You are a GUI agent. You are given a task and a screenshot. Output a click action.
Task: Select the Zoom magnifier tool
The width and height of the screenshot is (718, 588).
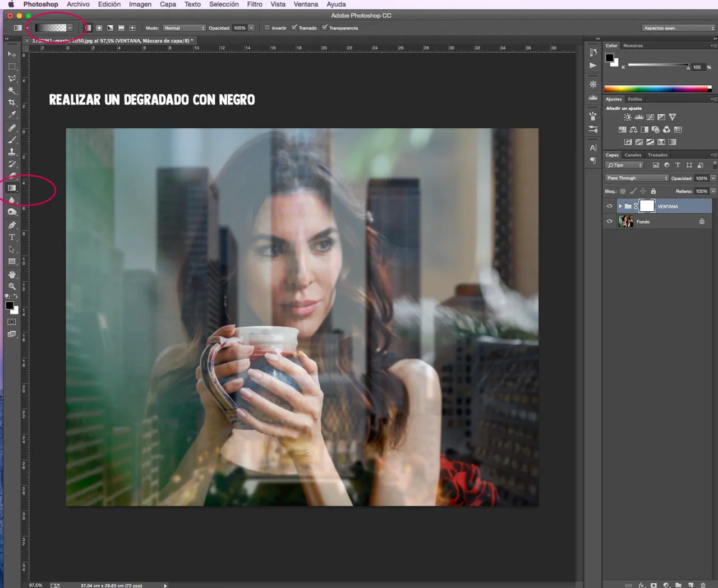[12, 286]
